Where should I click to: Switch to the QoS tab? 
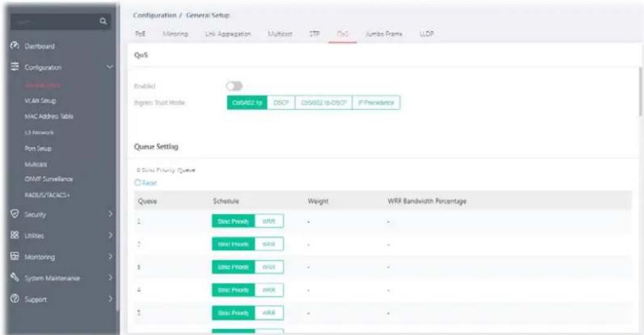(x=342, y=34)
